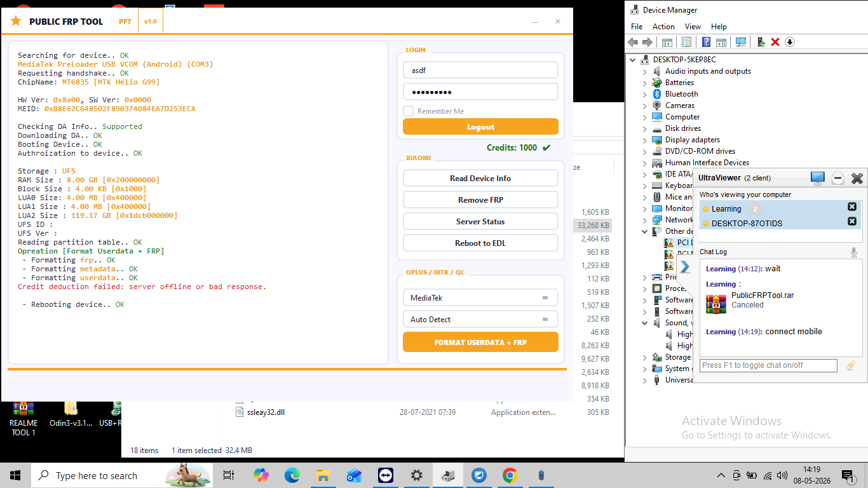
Task: Open Settings gear from the taskbar
Action: [x=416, y=475]
